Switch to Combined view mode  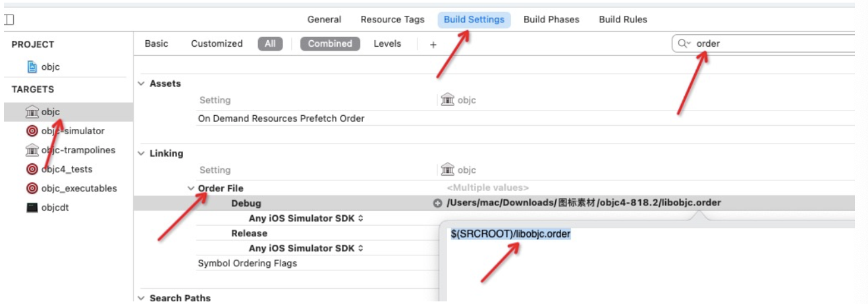coord(330,43)
